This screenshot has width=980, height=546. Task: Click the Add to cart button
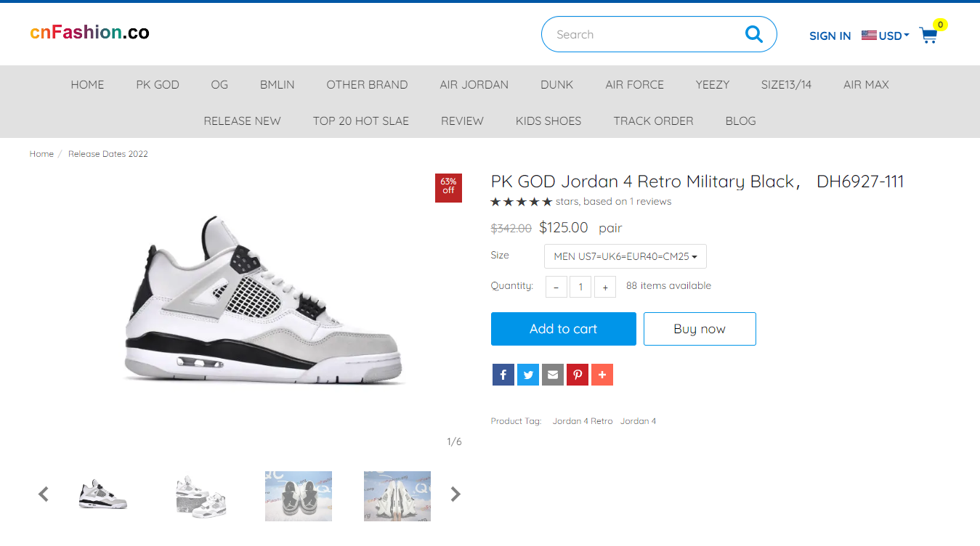coord(563,329)
